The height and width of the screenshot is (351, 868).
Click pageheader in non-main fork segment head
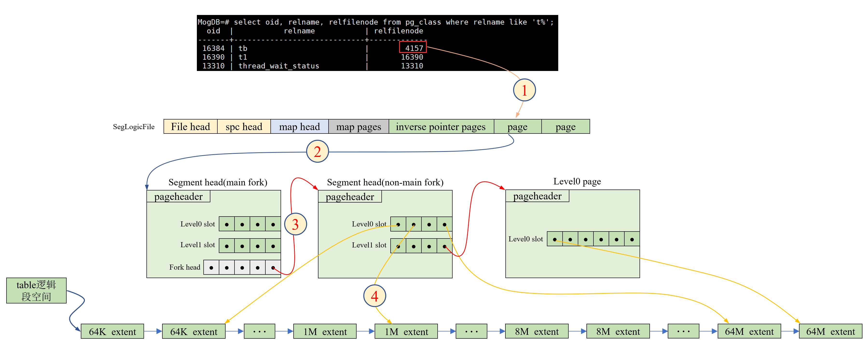pos(350,197)
